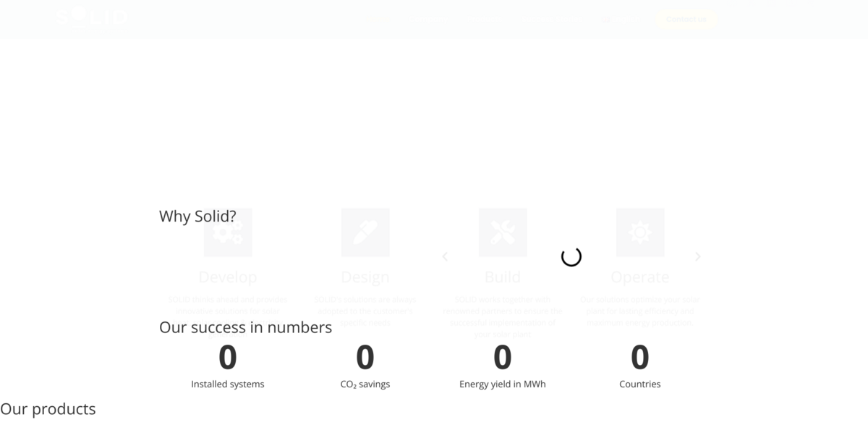Advance carousel with the right chevron
This screenshot has height=425, width=868.
[x=697, y=256]
